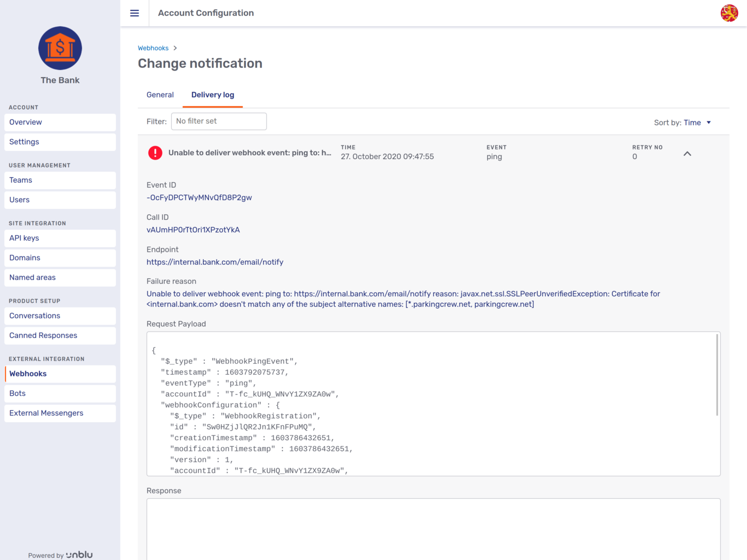
Task: Click the Event ID link
Action: tap(199, 197)
